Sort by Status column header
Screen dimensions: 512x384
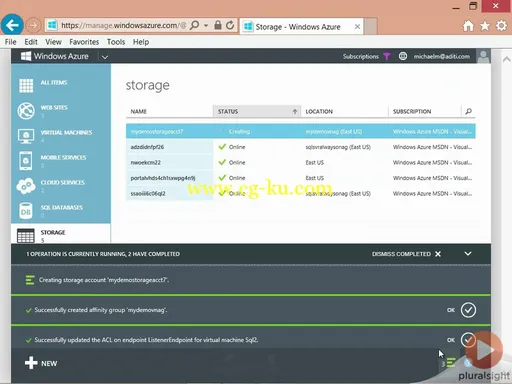pyautogui.click(x=257, y=111)
